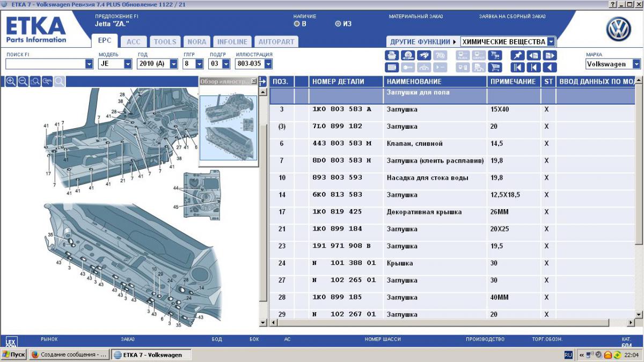Image resolution: width=644 pixels, height=362 pixels.
Task: Click the Пуск start button
Action: [13, 354]
